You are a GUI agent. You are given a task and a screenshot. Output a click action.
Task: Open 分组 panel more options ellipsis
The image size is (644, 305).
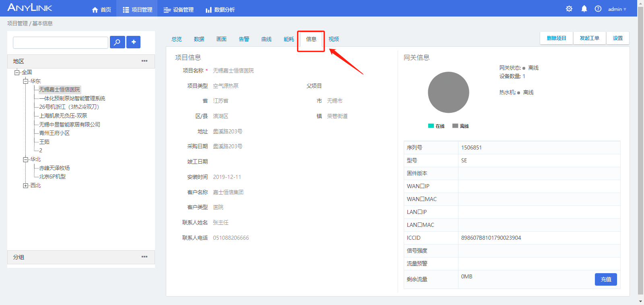144,257
